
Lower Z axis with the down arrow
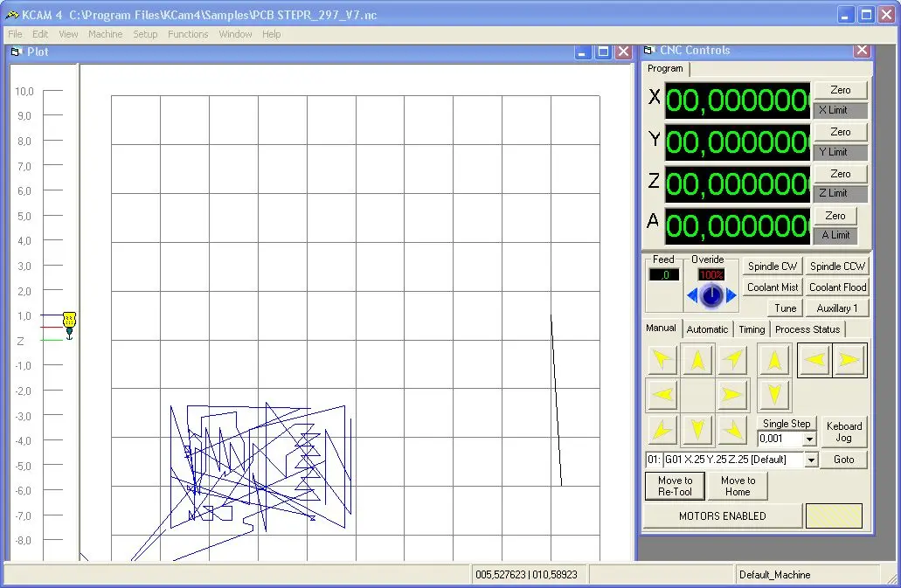[774, 395]
